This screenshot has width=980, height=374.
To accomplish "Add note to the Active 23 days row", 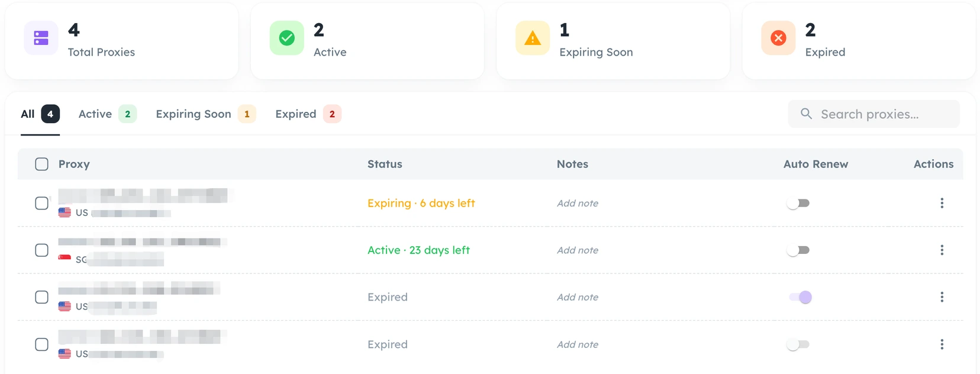I will click(578, 250).
